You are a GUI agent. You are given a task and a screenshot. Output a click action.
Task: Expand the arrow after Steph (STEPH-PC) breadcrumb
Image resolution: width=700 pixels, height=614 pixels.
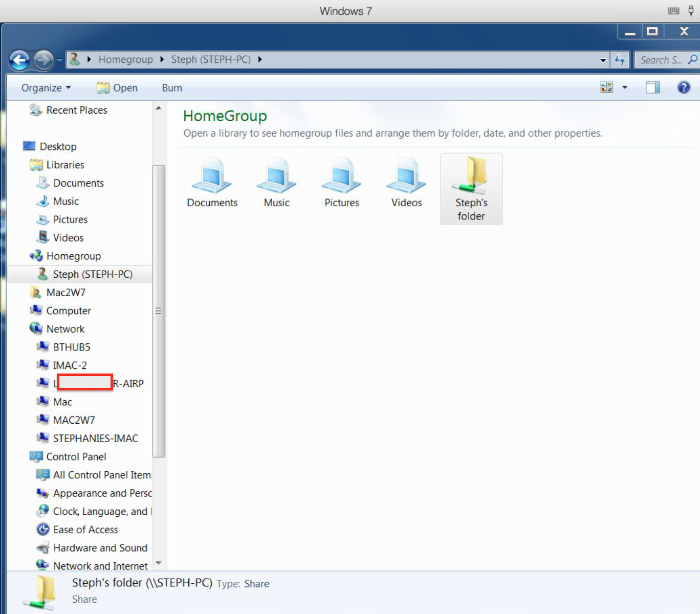pyautogui.click(x=260, y=59)
